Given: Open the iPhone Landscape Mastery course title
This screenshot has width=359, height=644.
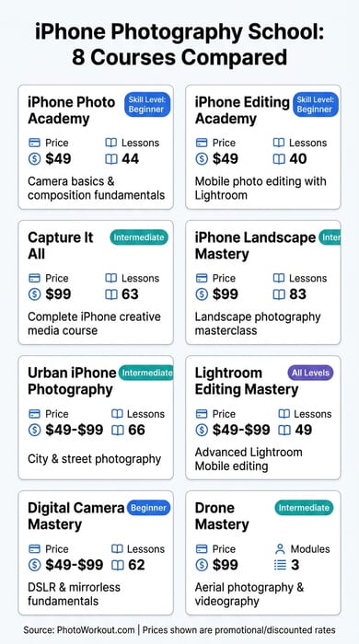Looking at the screenshot, I should point(255,246).
